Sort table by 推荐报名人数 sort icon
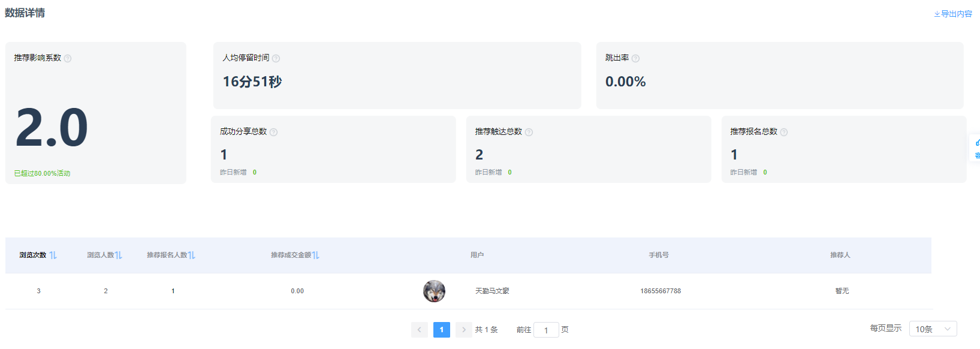The height and width of the screenshot is (349, 980). (192, 255)
